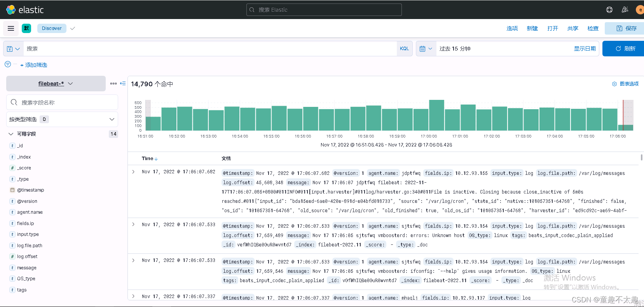The image size is (644, 307).
Task: Click the Time column sort arrow
Action: [x=156, y=159]
